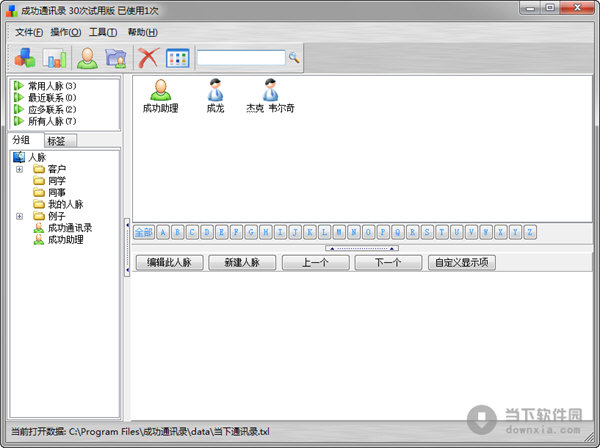Filter contacts by letter C
Screen dimensions: 600x448
(x=192, y=232)
